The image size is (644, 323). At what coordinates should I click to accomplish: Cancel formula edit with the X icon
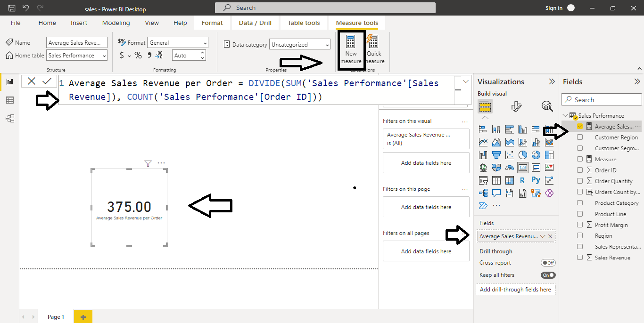[31, 81]
